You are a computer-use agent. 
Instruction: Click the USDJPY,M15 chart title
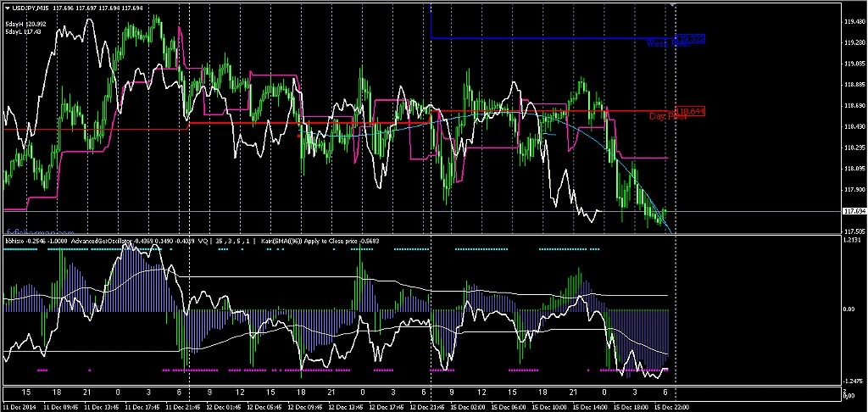[29, 8]
